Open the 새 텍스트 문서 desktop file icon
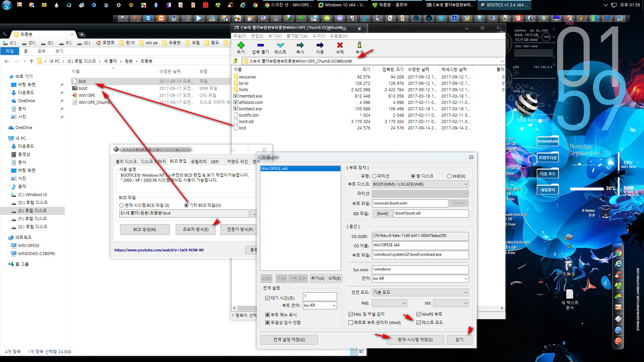 coord(570,299)
